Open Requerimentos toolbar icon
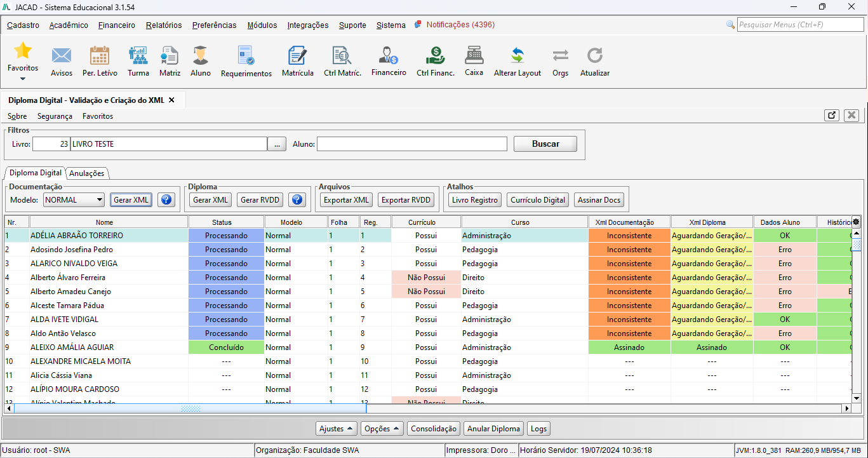 pos(246,56)
